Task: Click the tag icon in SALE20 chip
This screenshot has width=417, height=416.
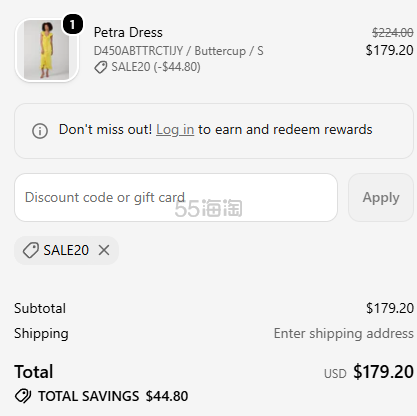Action: click(x=31, y=250)
